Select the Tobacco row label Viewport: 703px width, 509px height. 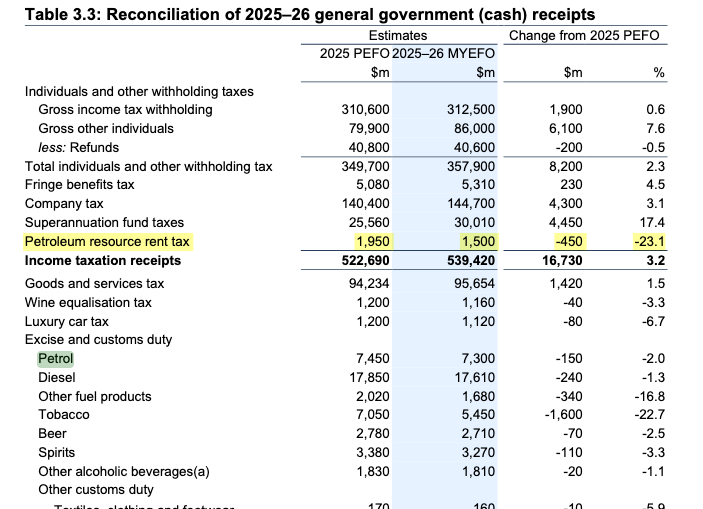[x=64, y=414]
